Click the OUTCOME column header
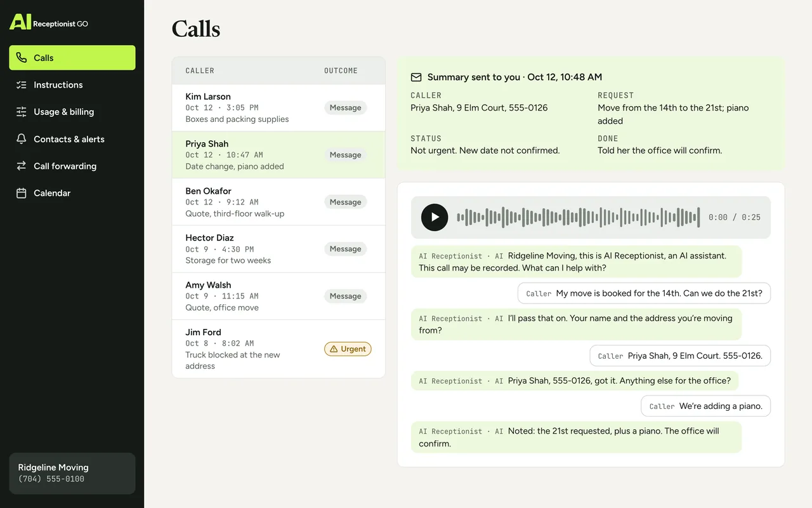 (341, 70)
